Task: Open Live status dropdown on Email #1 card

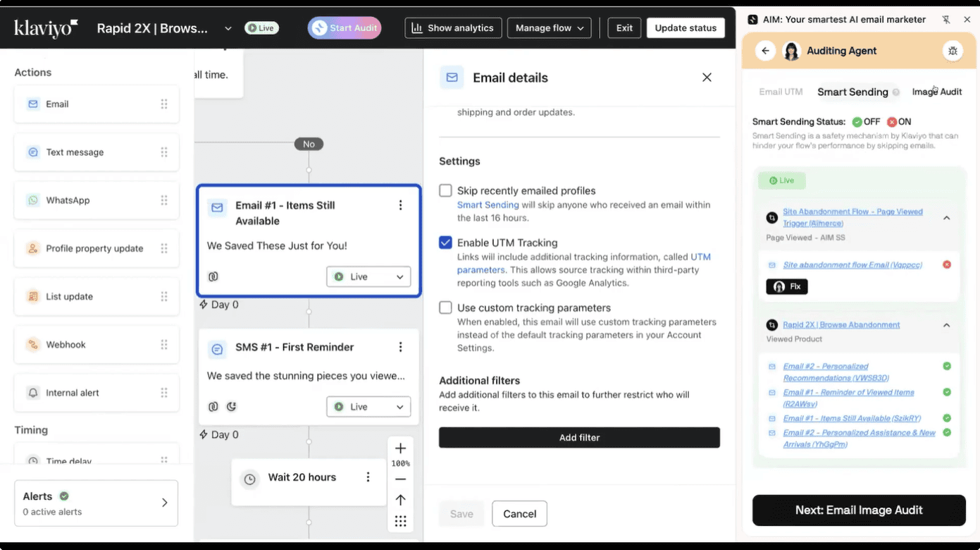Action: pos(368,277)
